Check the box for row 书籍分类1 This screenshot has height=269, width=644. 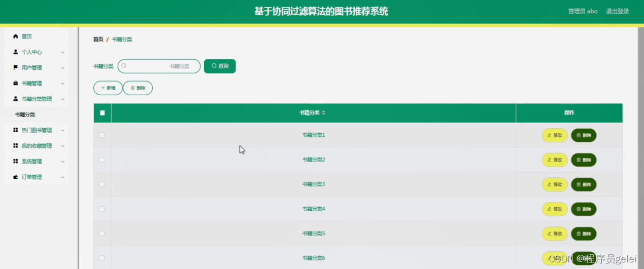point(102,135)
